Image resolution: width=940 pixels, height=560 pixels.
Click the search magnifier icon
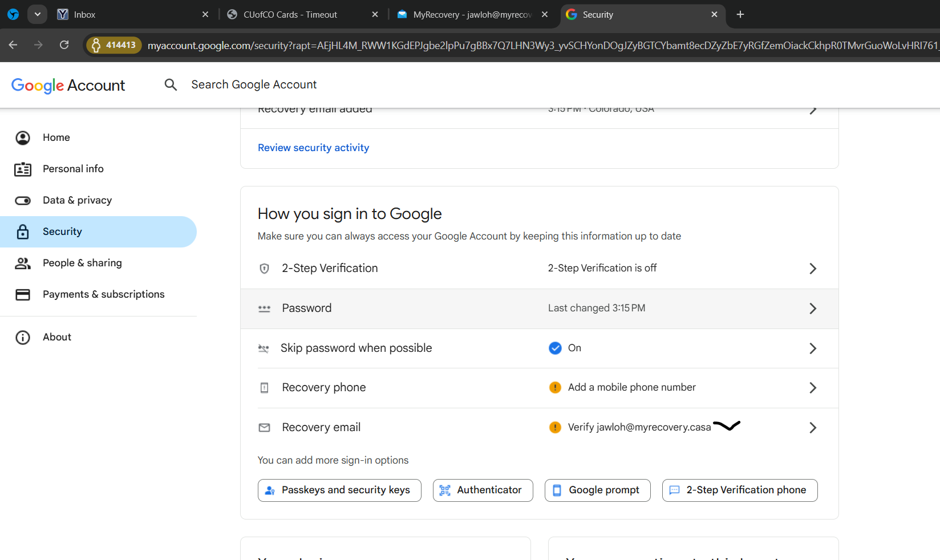(171, 85)
